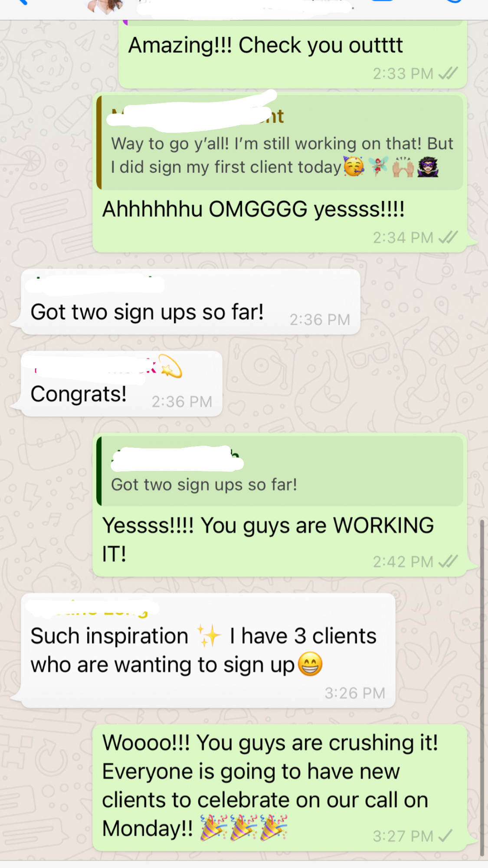Select the 'Congrats!' message bubble
The height and width of the screenshot is (868, 488).
(121, 384)
